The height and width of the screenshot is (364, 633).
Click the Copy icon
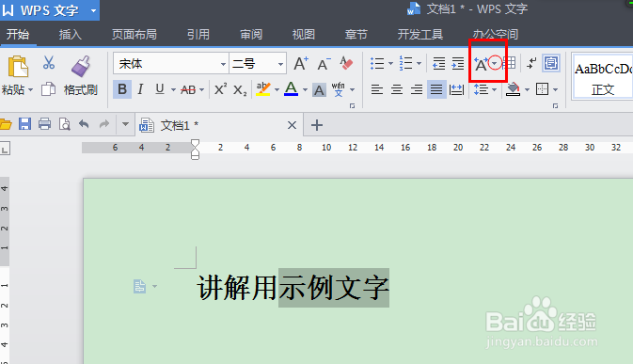[x=49, y=89]
